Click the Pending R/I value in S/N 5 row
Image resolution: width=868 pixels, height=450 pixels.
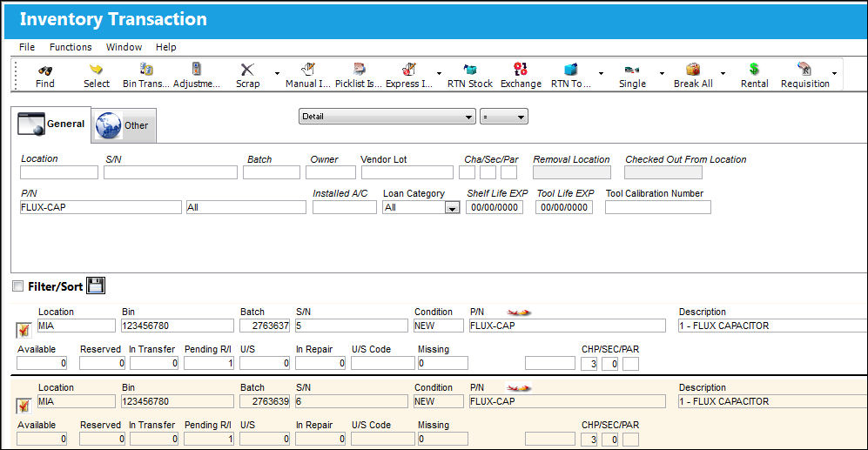point(209,364)
